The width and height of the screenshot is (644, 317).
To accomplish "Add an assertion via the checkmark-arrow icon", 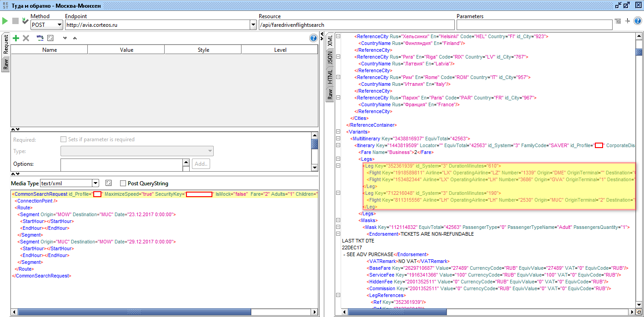I will pyautogui.click(x=25, y=21).
